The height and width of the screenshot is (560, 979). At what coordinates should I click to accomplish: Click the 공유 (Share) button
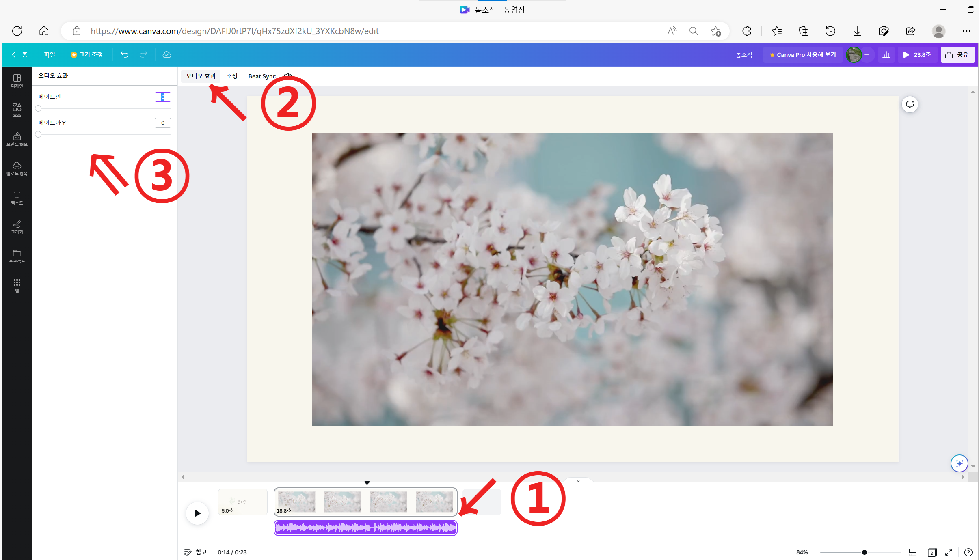[x=957, y=54]
